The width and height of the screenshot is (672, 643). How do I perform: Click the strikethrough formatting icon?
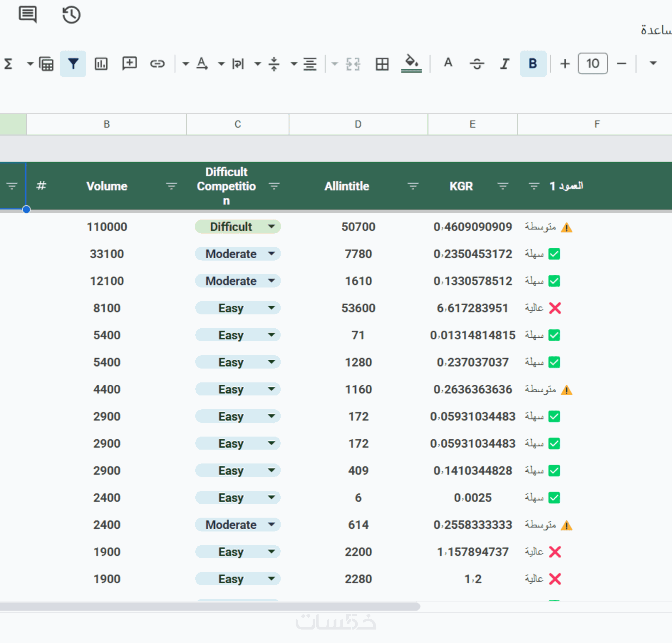(477, 64)
